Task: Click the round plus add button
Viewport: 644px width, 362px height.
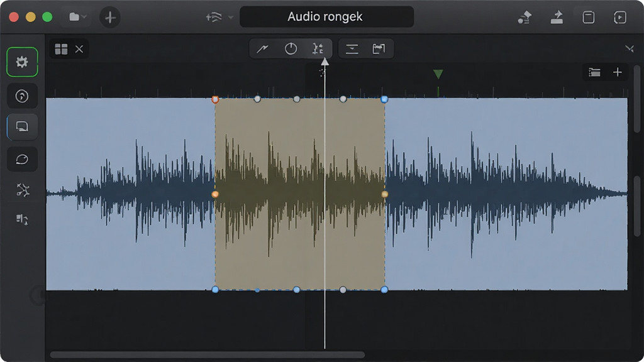Action: tap(110, 17)
